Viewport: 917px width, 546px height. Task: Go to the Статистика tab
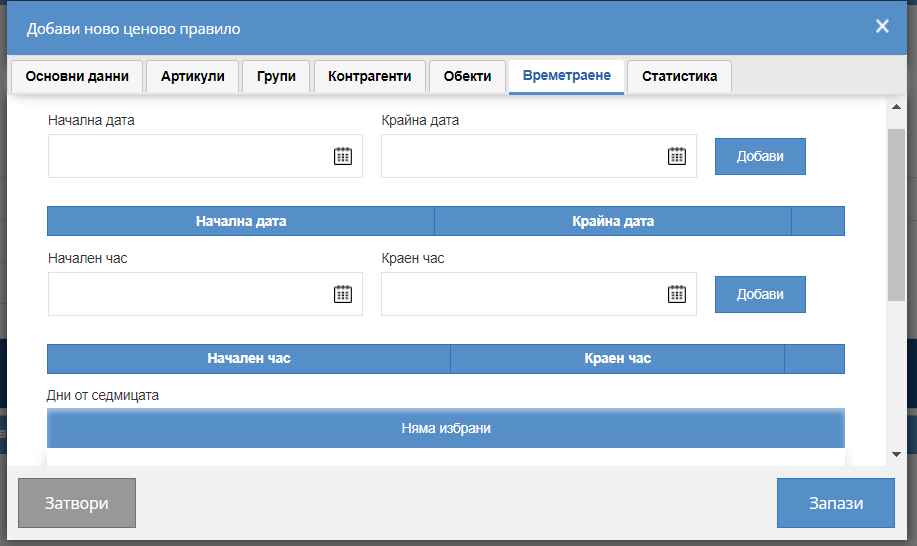point(680,76)
